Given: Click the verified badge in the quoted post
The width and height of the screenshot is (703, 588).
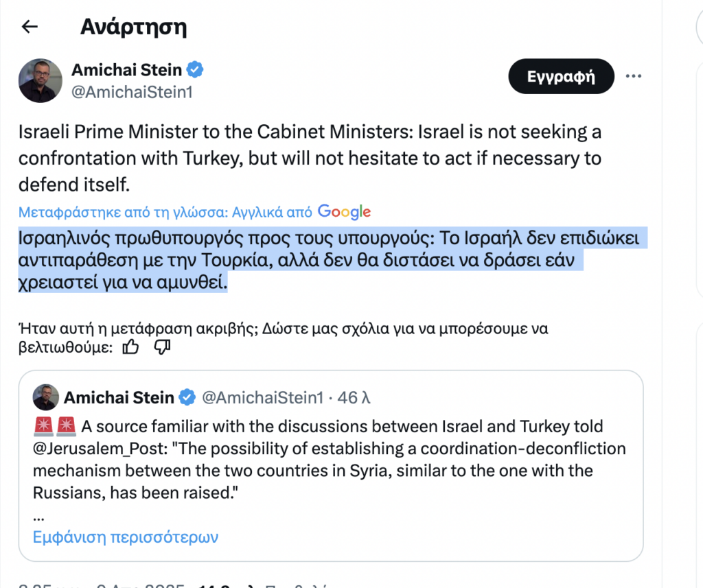Looking at the screenshot, I should (x=187, y=397).
